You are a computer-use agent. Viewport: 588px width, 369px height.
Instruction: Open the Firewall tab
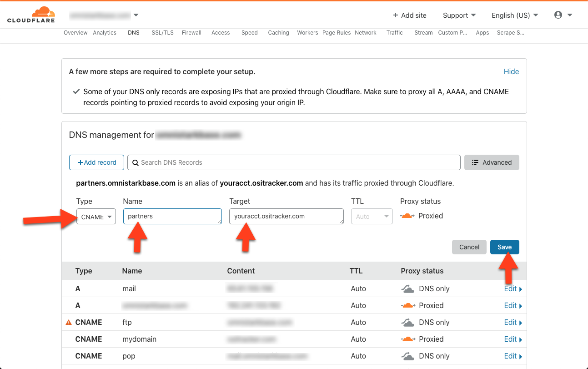(191, 33)
